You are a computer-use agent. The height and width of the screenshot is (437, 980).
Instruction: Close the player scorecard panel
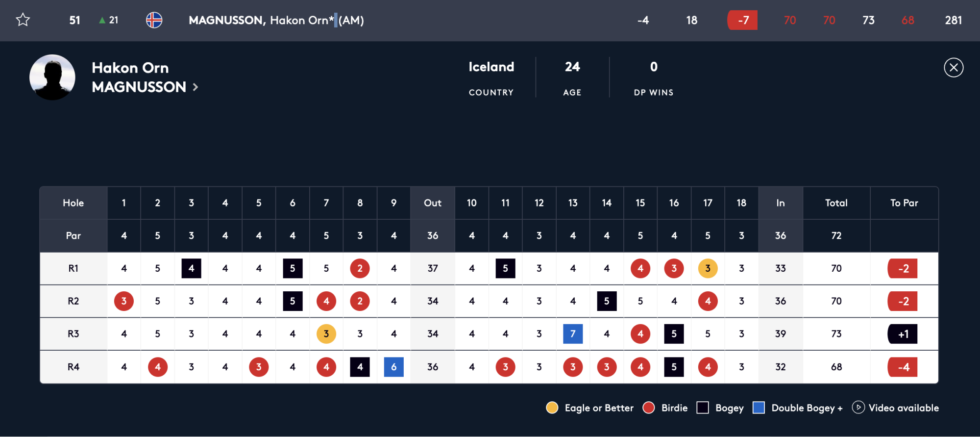tap(954, 68)
